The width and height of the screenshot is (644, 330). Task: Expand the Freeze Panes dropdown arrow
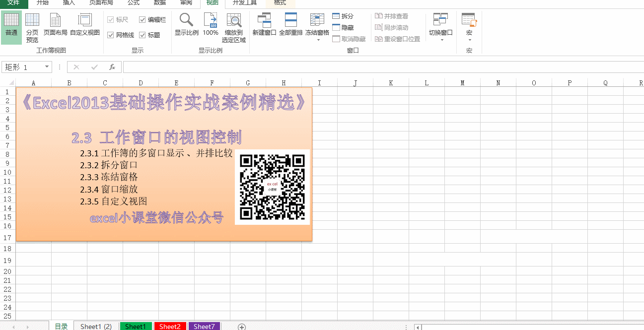point(318,40)
